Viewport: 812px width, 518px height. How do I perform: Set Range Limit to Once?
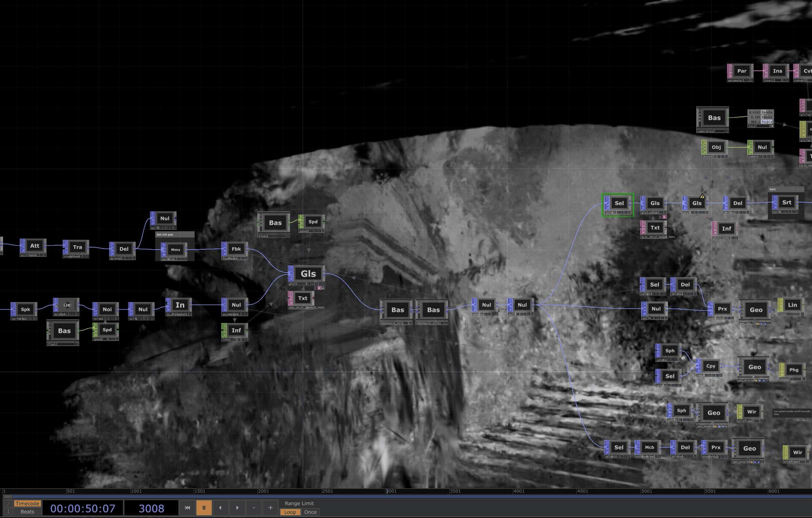tap(310, 512)
